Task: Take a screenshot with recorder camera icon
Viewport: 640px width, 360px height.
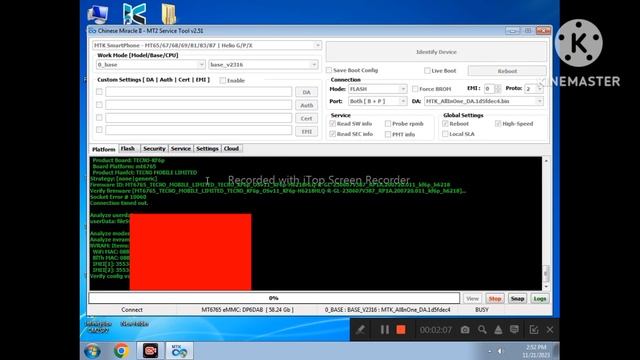Action: tap(465, 330)
